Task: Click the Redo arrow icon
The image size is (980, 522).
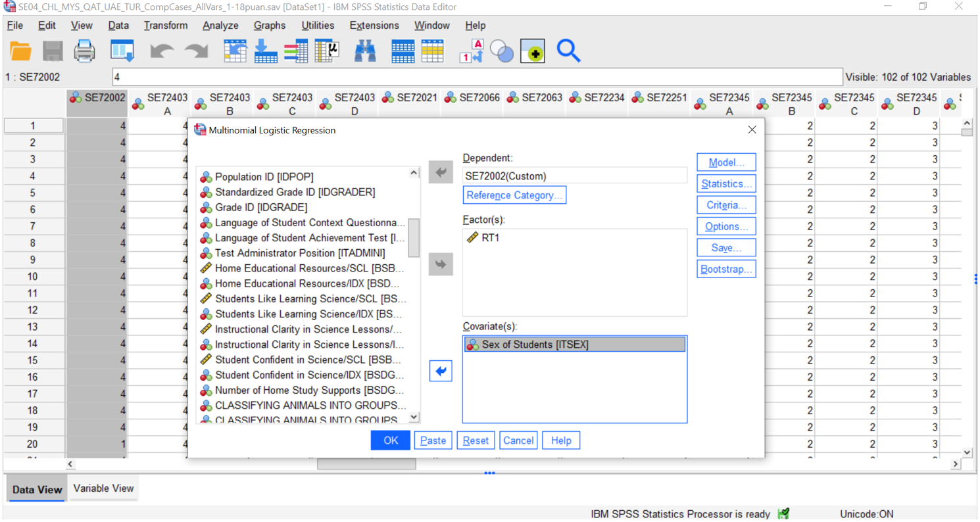Action: pyautogui.click(x=196, y=51)
